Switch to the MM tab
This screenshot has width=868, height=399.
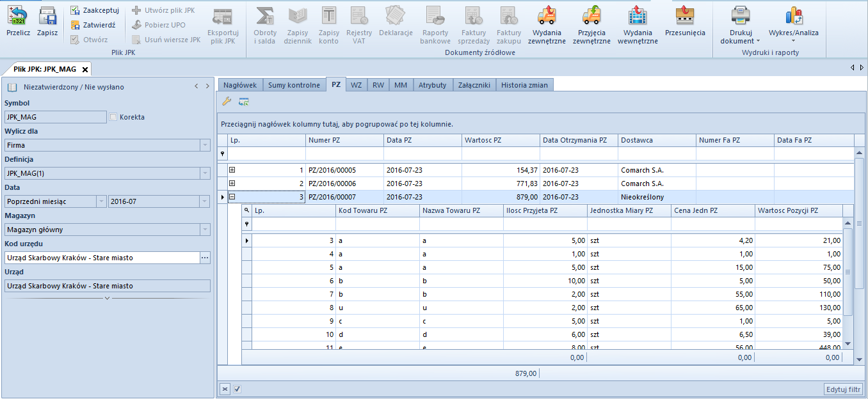pos(401,85)
